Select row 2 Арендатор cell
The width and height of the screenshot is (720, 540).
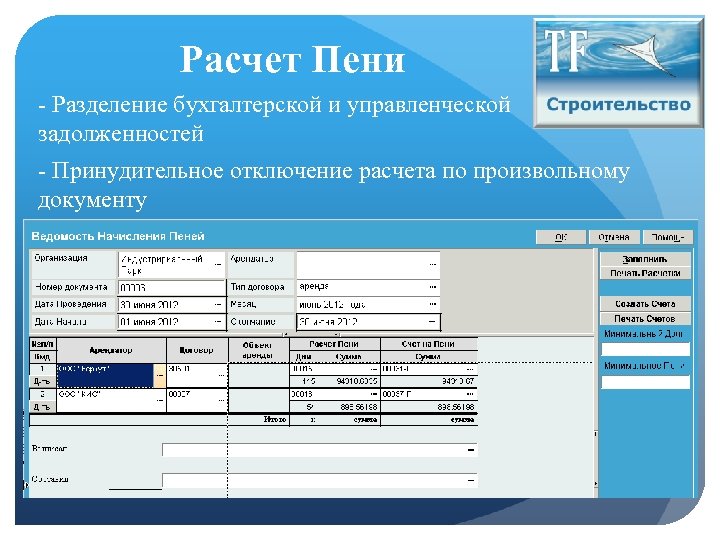point(111,400)
